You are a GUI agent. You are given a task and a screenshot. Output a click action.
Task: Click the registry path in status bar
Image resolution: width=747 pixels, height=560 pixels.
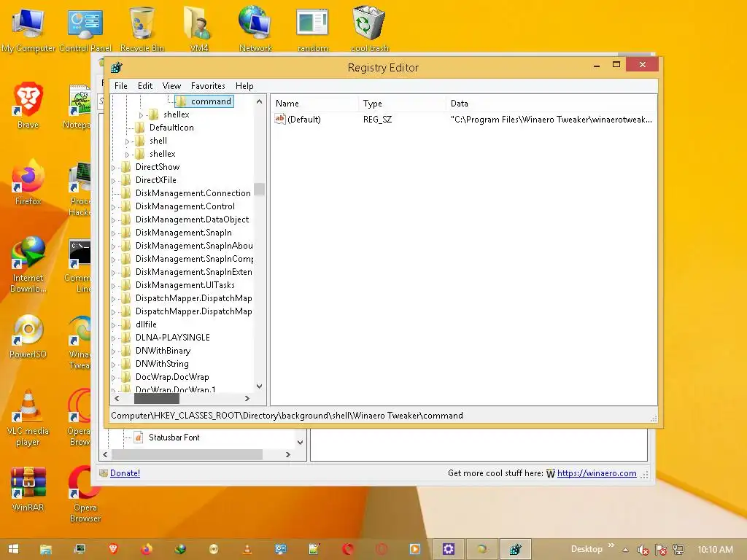287,415
